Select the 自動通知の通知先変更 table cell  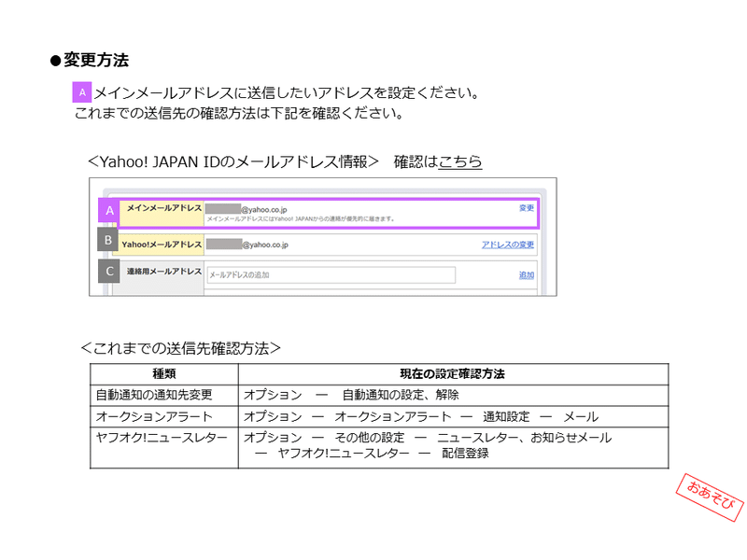[164, 395]
